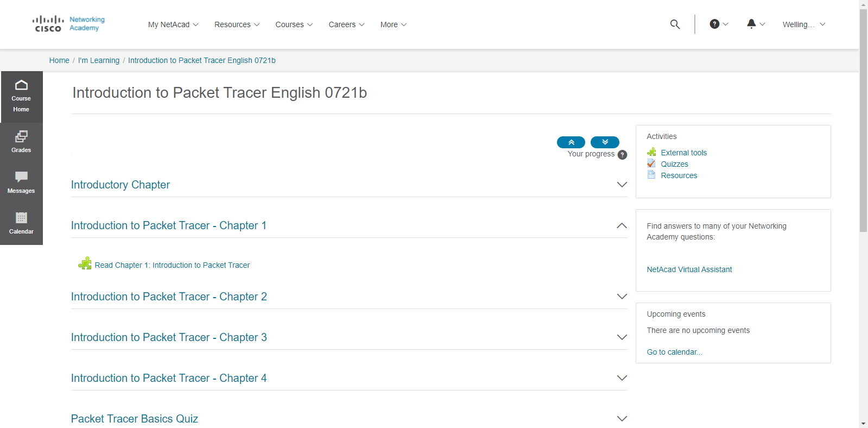The width and height of the screenshot is (868, 428).
Task: Open Messages from the sidebar
Action: click(x=21, y=183)
